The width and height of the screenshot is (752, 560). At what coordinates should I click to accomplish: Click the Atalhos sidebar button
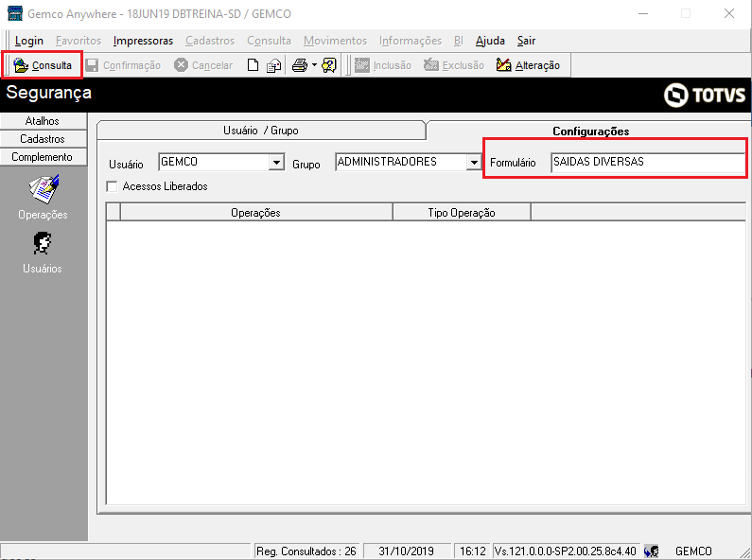[x=44, y=121]
